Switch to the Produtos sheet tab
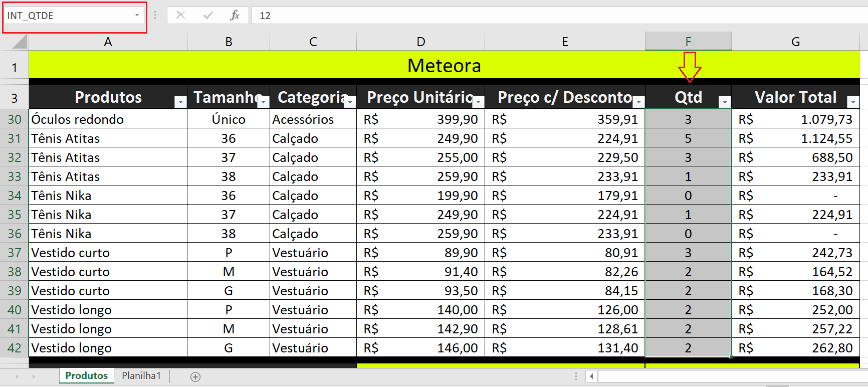 87,375
